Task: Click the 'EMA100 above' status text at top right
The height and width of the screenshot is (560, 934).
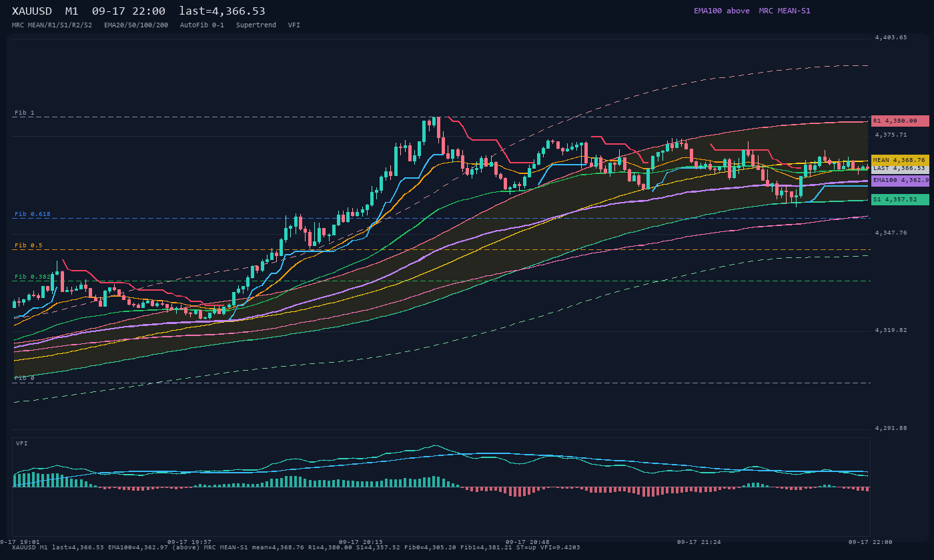Action: click(x=722, y=11)
